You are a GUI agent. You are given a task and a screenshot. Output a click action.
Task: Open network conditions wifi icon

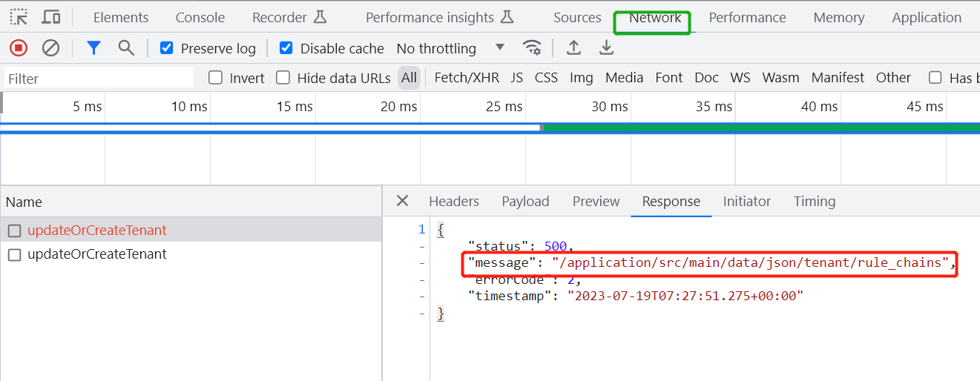pos(532,48)
